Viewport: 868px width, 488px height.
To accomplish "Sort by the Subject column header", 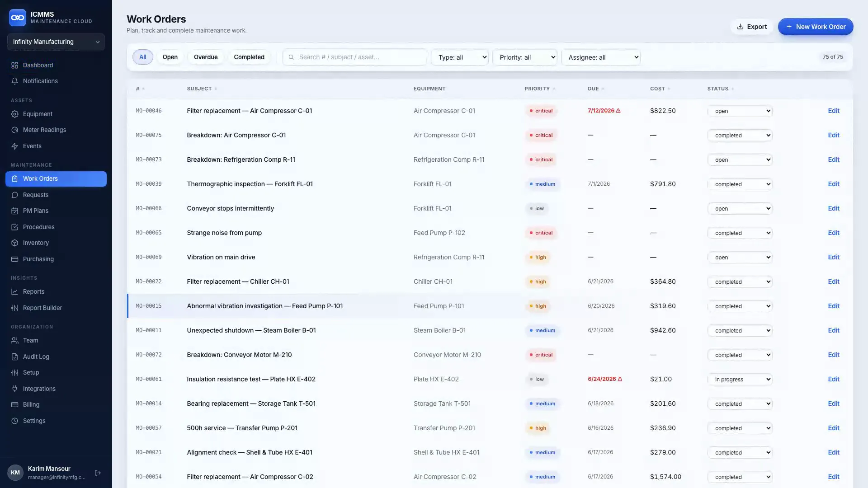I will (x=202, y=89).
